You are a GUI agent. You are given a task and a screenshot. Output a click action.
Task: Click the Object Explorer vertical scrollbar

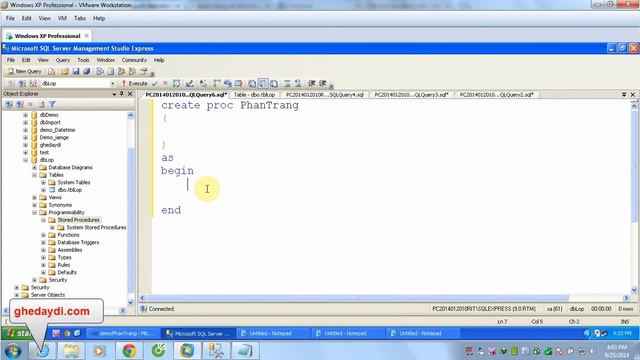tap(131, 209)
